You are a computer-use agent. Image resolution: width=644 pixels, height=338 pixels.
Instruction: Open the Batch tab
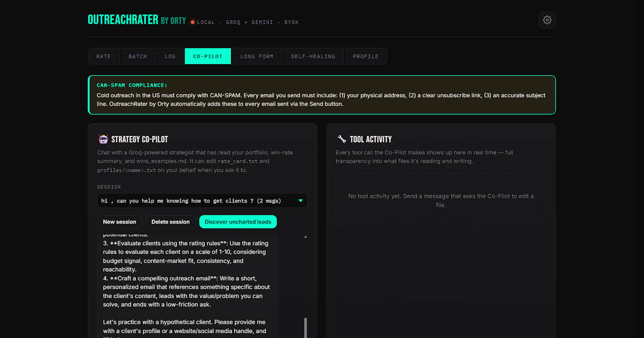[138, 56]
